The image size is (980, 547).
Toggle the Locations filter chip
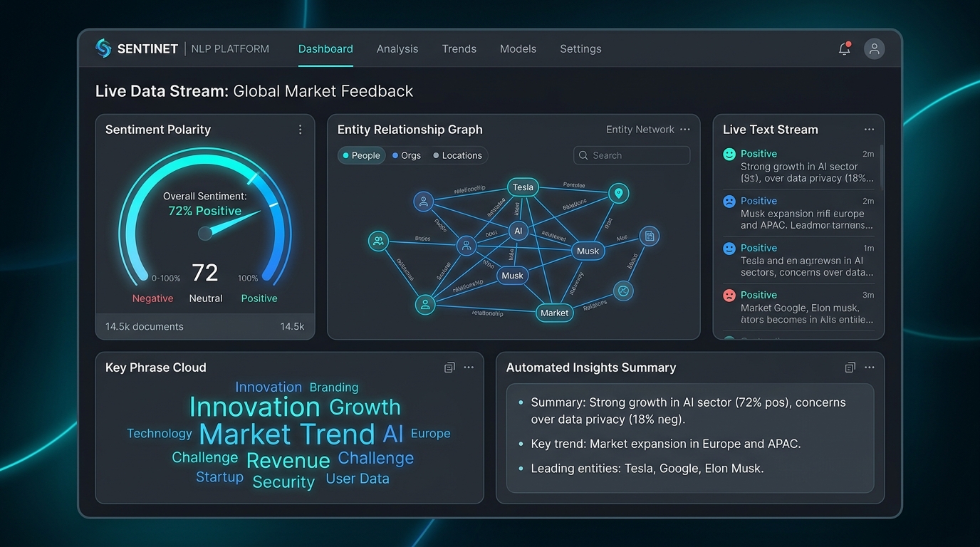pyautogui.click(x=458, y=155)
